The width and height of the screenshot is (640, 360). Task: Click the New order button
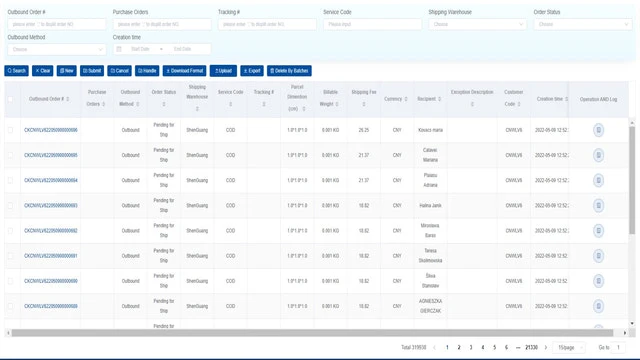(67, 71)
